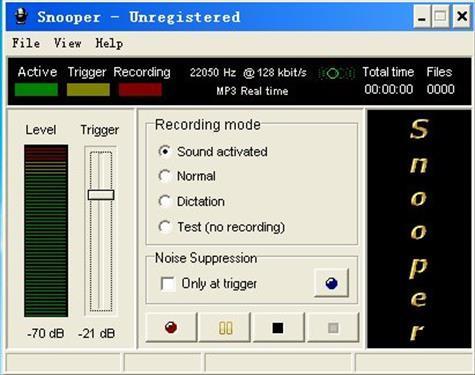This screenshot has height=375, width=475.
Task: Click the Snooper vertical logo banner
Action: pyautogui.click(x=419, y=229)
